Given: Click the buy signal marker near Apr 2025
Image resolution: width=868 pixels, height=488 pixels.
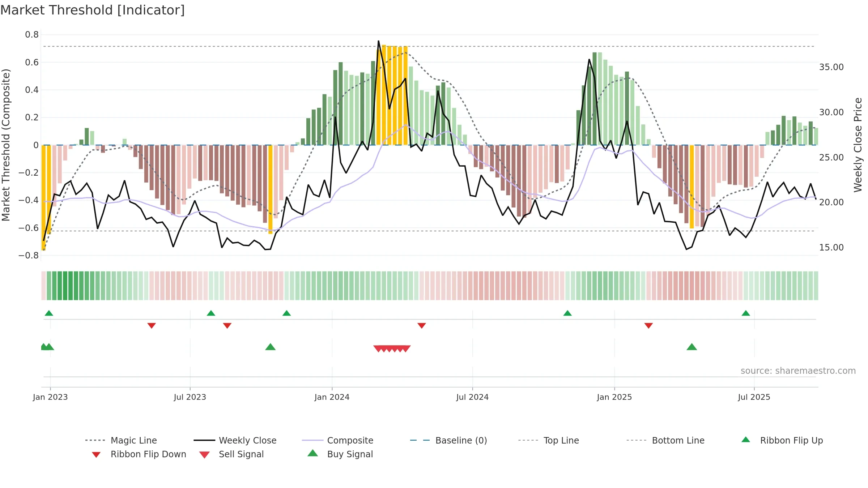Looking at the screenshot, I should click(692, 347).
